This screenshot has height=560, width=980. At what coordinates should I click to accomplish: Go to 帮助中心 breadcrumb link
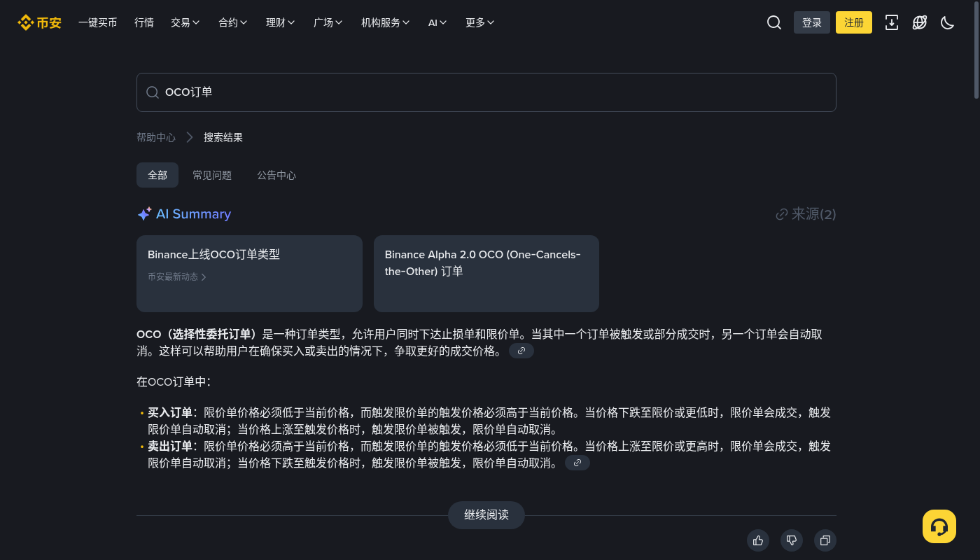(156, 137)
